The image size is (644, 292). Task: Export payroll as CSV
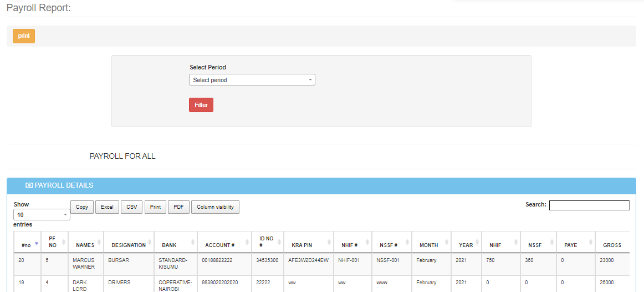[131, 207]
